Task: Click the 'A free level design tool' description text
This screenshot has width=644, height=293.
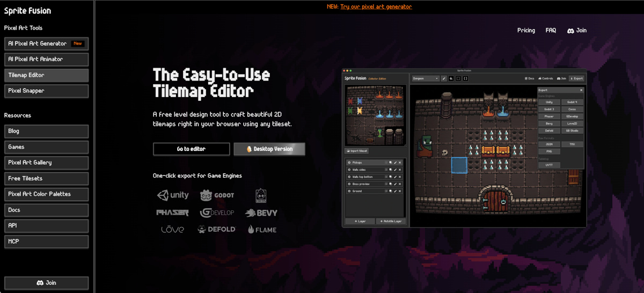Action: click(x=222, y=119)
